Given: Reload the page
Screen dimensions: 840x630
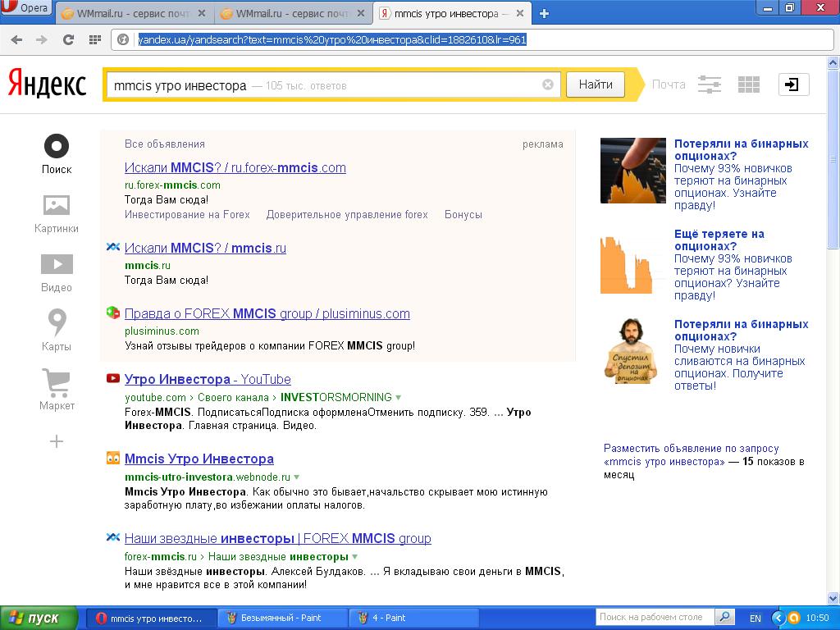Looking at the screenshot, I should [68, 39].
